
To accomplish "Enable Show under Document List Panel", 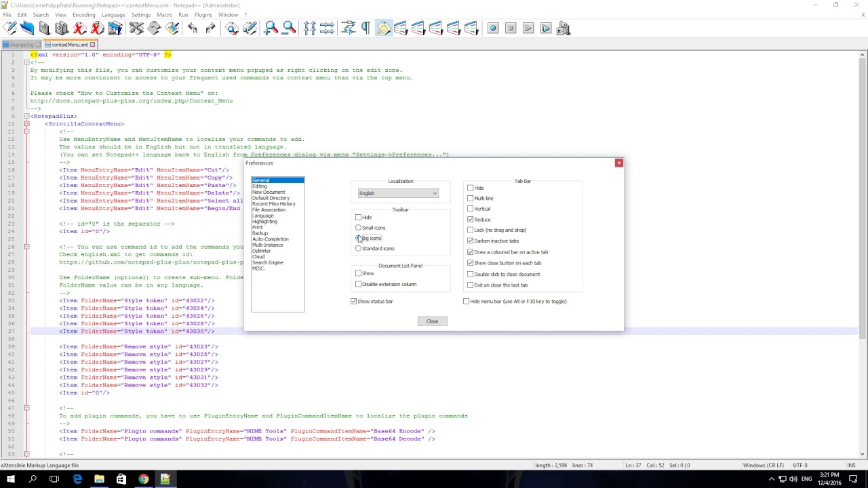I will tap(358, 273).
